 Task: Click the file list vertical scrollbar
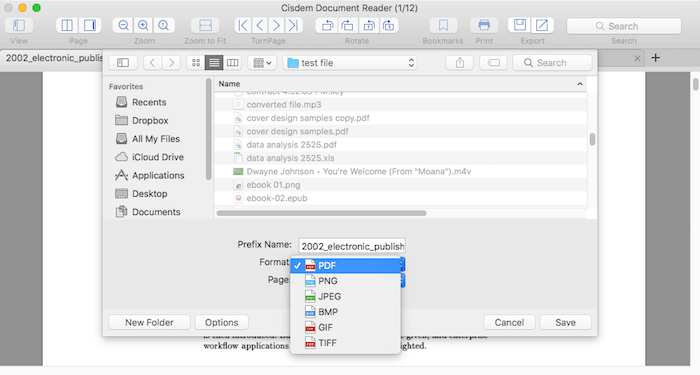coord(592,139)
